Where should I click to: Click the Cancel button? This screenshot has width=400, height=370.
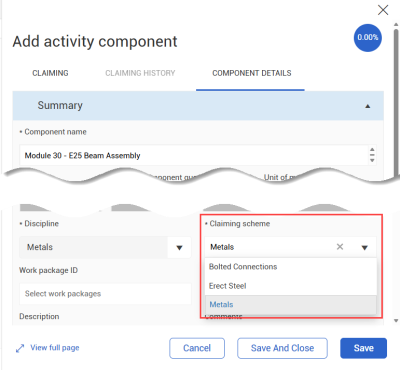197,348
